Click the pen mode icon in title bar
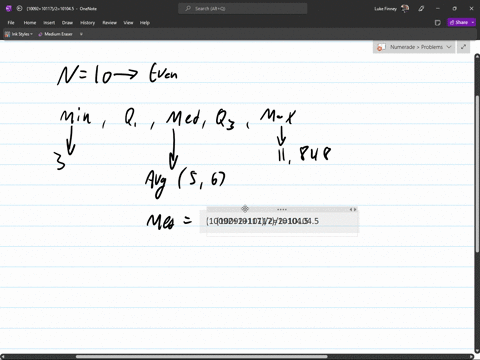 (421, 9)
